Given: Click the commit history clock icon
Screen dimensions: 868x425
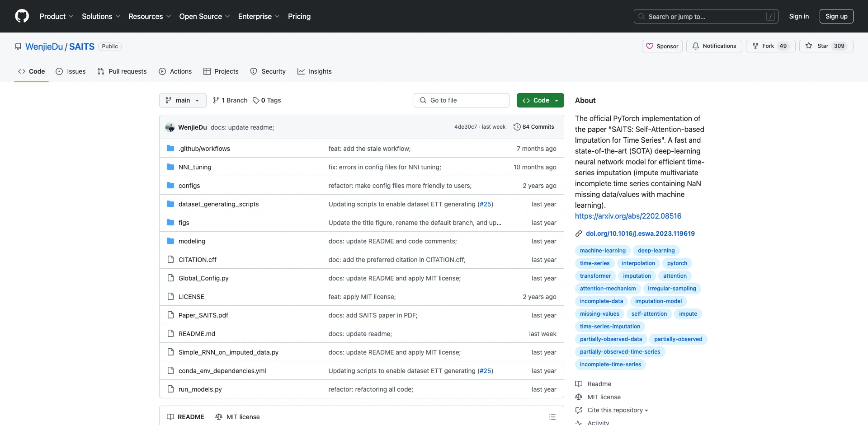Looking at the screenshot, I should pyautogui.click(x=517, y=127).
